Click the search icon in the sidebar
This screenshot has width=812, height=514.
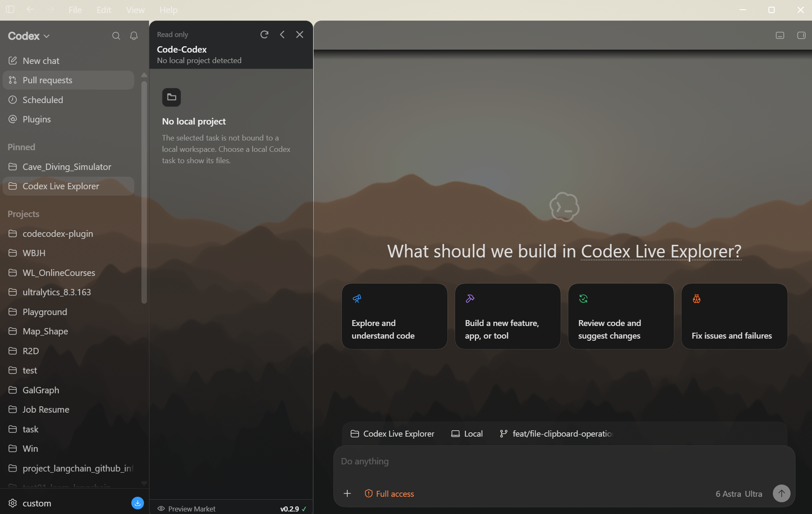pyautogui.click(x=116, y=36)
